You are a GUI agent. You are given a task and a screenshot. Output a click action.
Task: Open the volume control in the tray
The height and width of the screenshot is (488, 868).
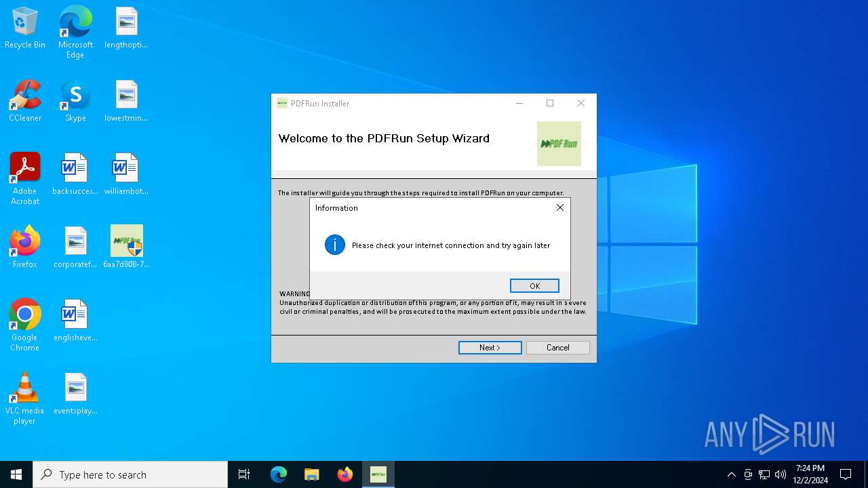coord(781,474)
